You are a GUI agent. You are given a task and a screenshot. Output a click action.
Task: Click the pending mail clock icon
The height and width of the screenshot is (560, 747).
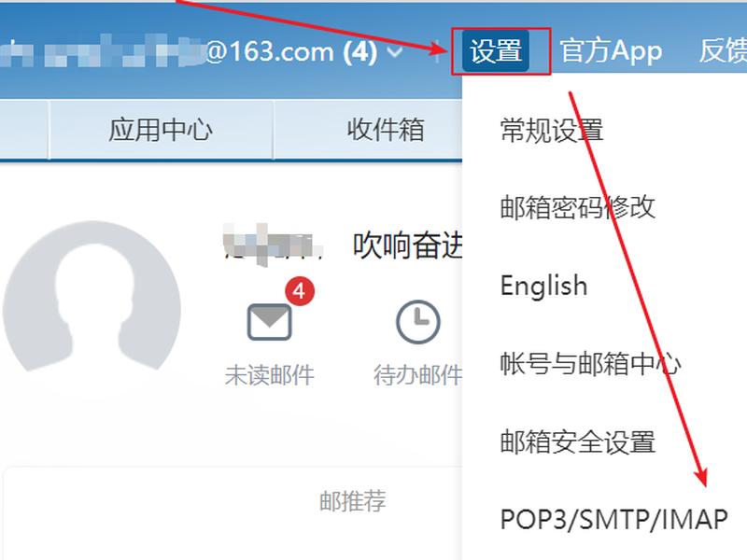(417, 322)
